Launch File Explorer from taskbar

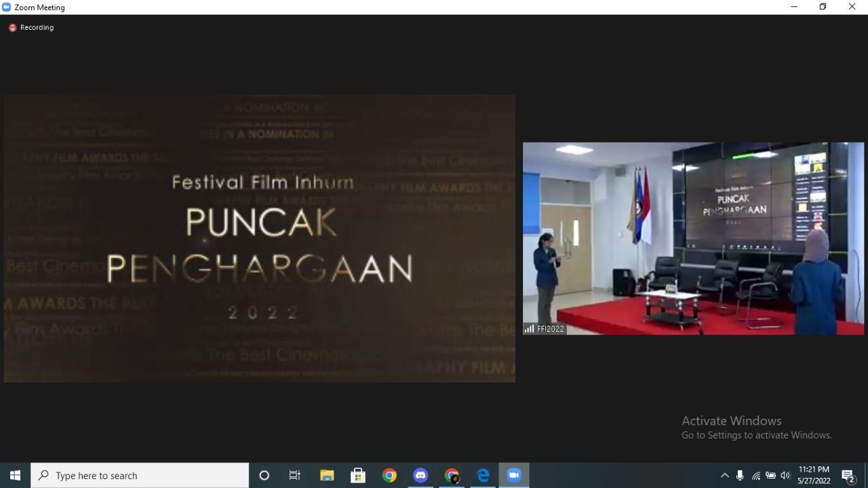327,475
